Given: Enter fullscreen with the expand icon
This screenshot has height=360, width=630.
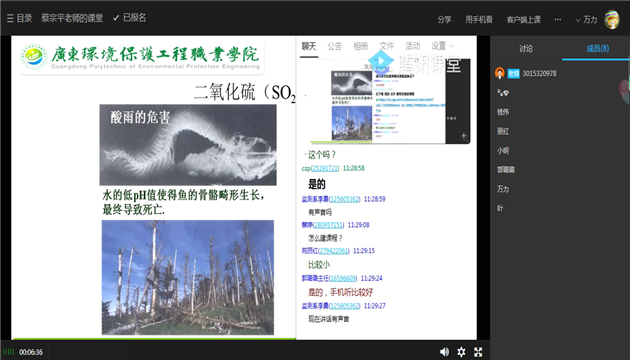Looking at the screenshot, I should pos(478,352).
